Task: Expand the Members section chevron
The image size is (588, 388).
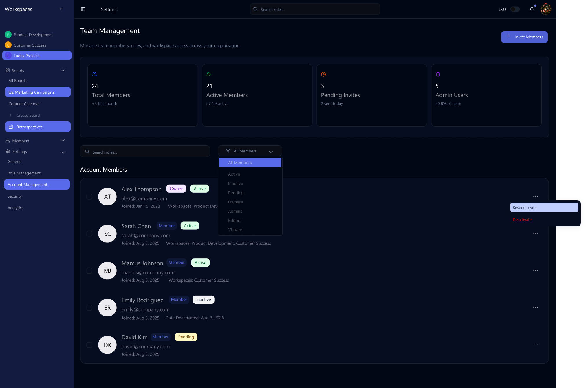Action: click(x=63, y=140)
